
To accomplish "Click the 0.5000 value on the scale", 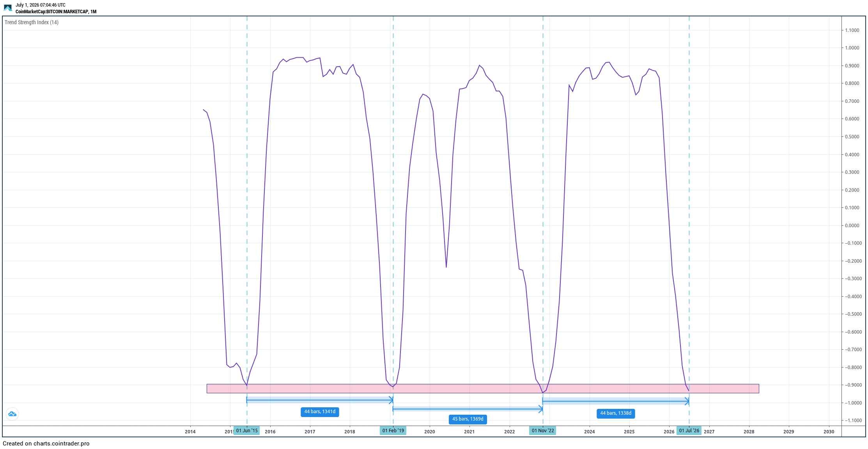I will [852, 137].
